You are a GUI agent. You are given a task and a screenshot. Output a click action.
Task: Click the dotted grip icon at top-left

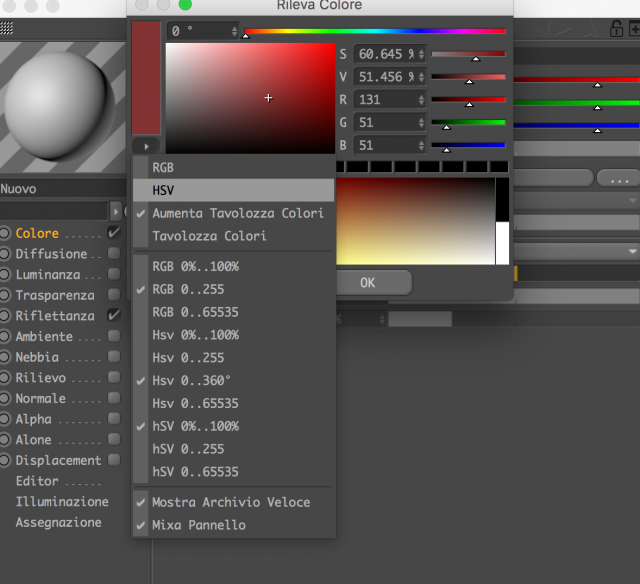[6, 28]
